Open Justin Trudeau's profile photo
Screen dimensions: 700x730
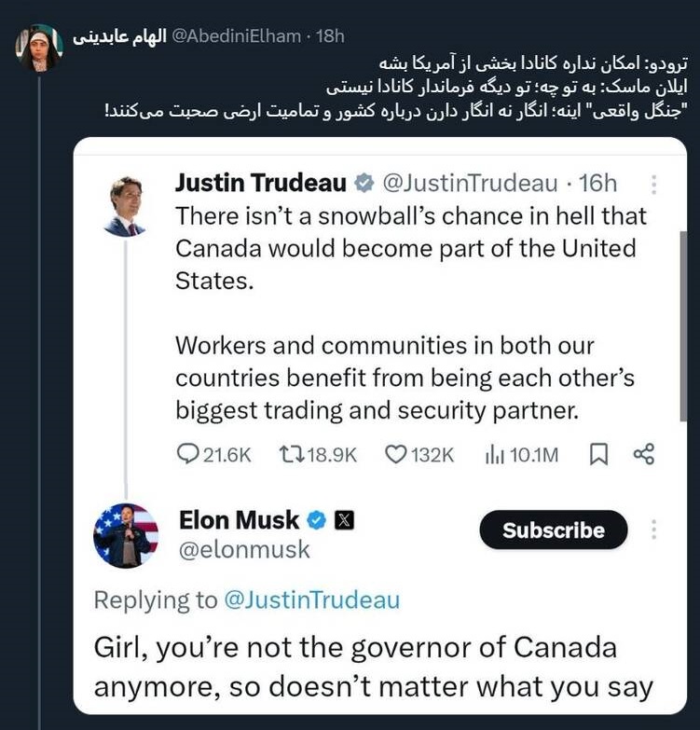125,206
